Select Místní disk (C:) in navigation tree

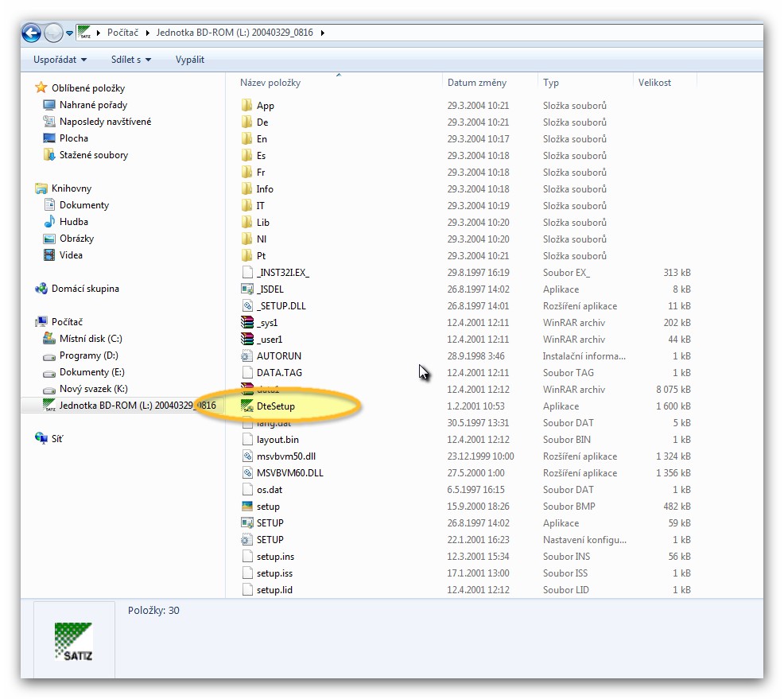[x=91, y=339]
